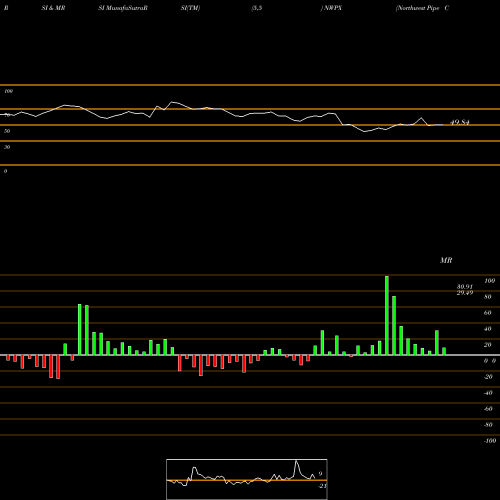The width and height of the screenshot is (500, 500).
Task: Click the -21 label in mini chart
Action: click(x=322, y=486)
